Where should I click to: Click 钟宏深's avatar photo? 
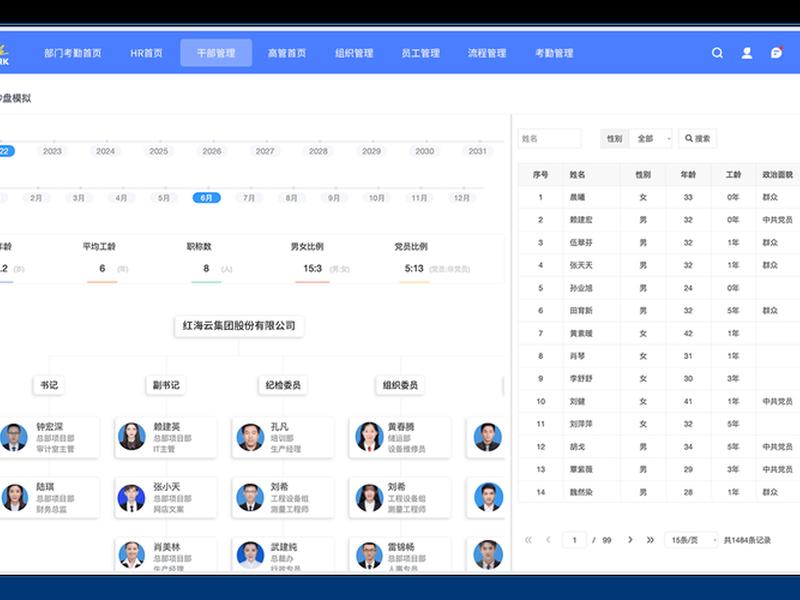14,437
